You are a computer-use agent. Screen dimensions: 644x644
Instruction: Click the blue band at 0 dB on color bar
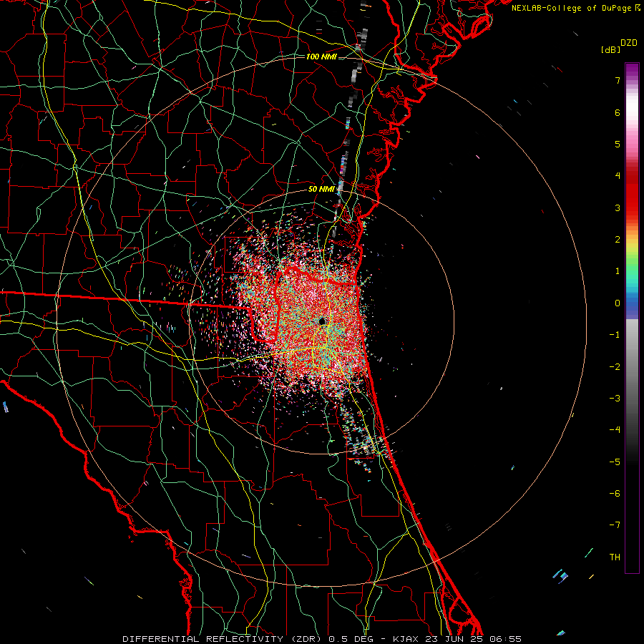click(632, 304)
